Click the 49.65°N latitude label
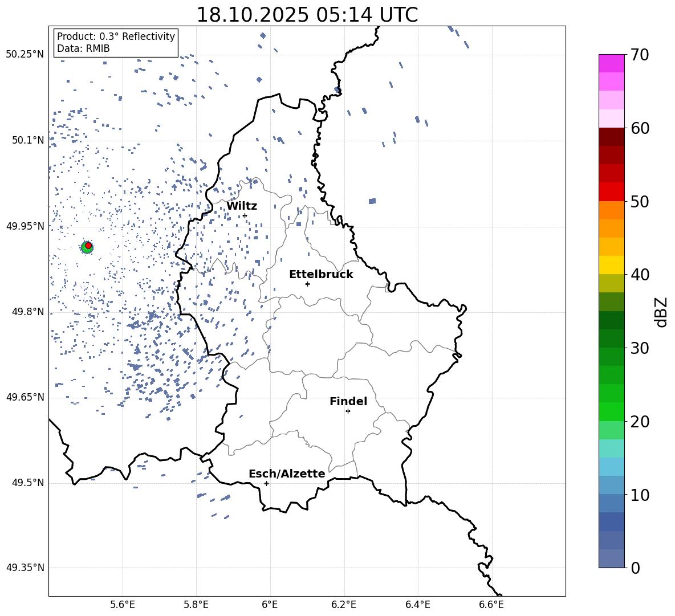 point(25,397)
